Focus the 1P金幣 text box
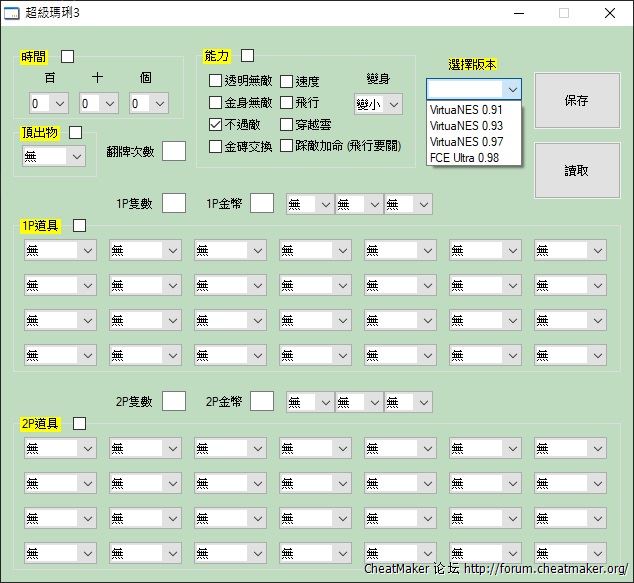The image size is (634, 583). coord(262,203)
